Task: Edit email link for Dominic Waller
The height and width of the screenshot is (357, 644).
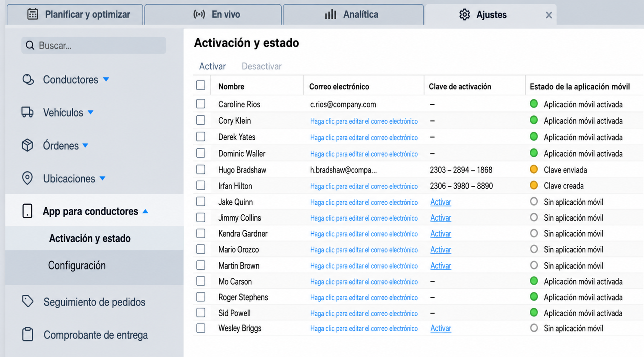Action: point(364,154)
